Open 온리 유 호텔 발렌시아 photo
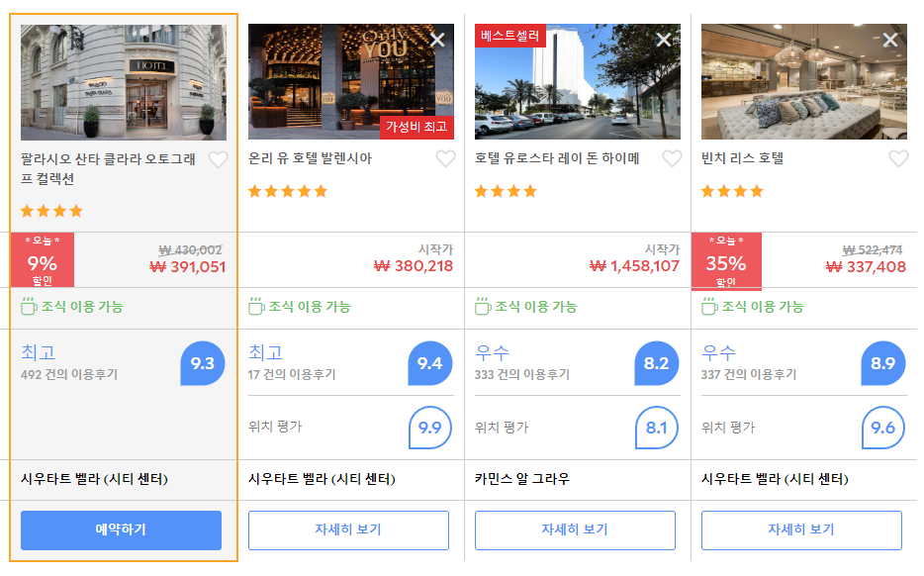The height and width of the screenshot is (576, 924). (x=350, y=81)
